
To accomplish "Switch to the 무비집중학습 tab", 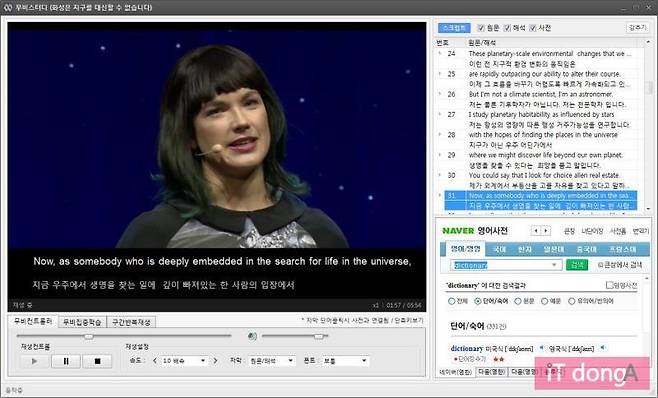I will [x=82, y=322].
